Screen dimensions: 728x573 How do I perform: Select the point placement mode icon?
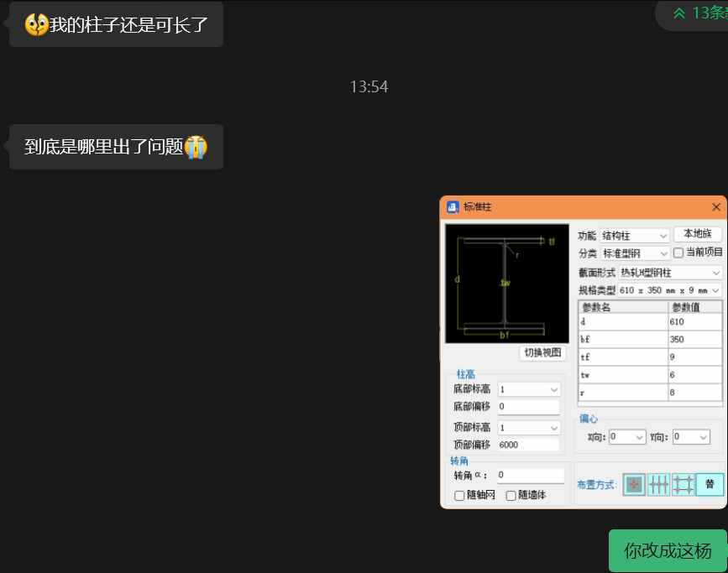tap(634, 484)
